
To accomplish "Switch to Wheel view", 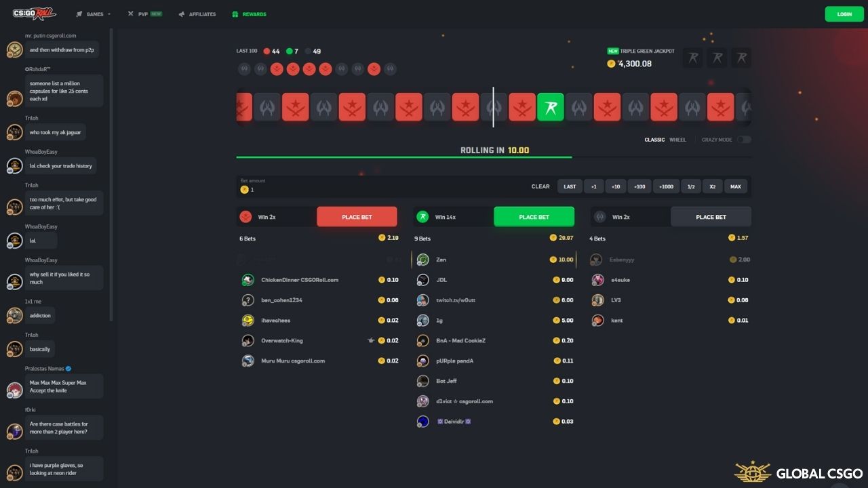I will coord(677,140).
